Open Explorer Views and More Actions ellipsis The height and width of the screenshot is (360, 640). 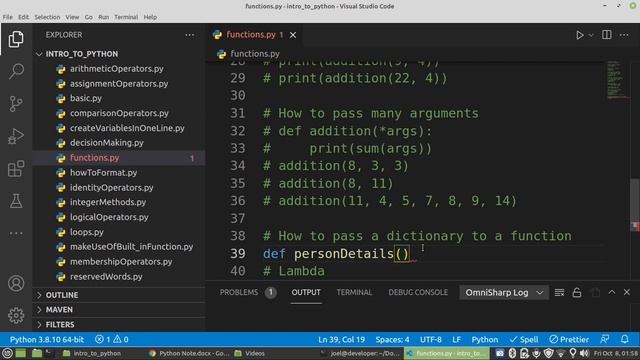point(189,35)
